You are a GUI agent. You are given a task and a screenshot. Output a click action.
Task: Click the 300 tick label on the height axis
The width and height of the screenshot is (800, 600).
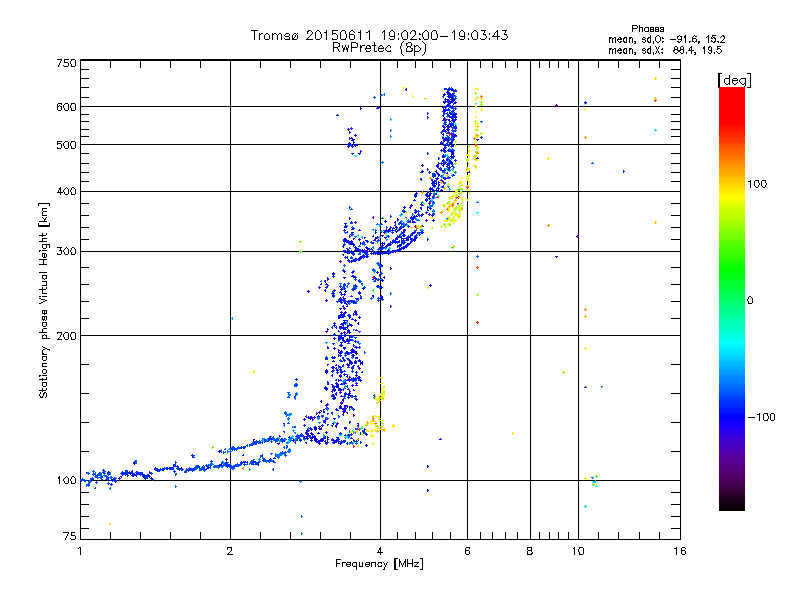pyautogui.click(x=66, y=252)
